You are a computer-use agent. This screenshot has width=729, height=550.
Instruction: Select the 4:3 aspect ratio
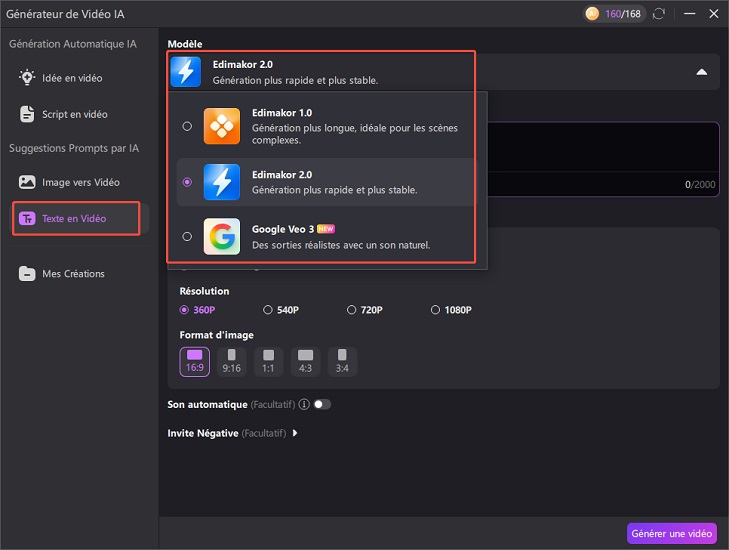(305, 361)
